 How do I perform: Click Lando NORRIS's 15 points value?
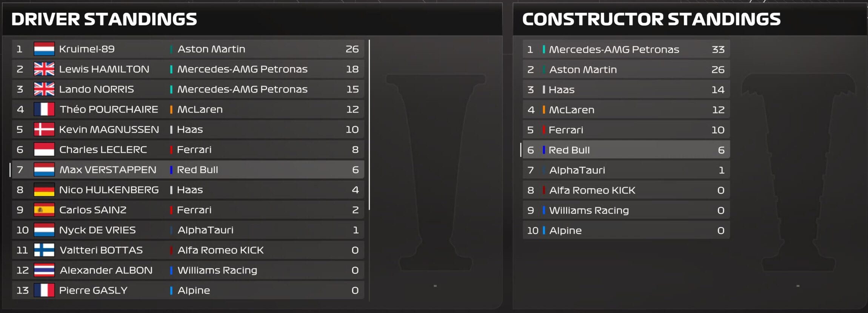click(x=352, y=89)
